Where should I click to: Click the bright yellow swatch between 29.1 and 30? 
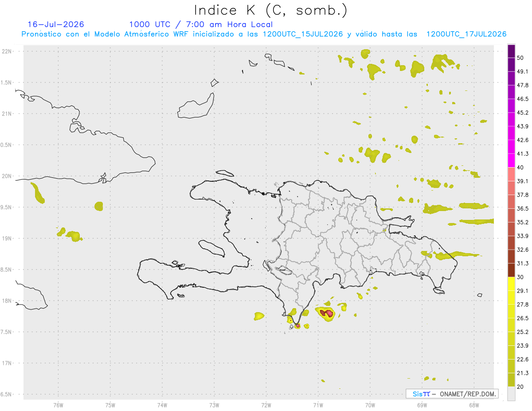coord(512,284)
